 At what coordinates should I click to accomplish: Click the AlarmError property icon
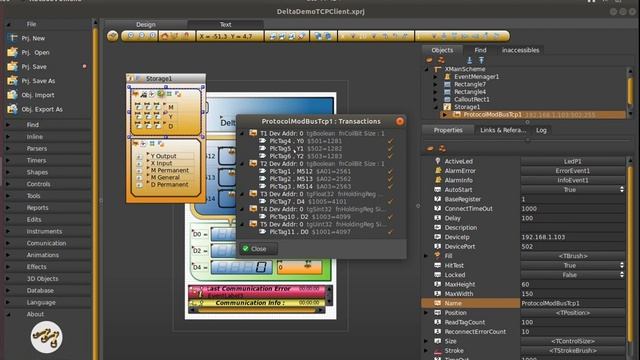point(438,171)
